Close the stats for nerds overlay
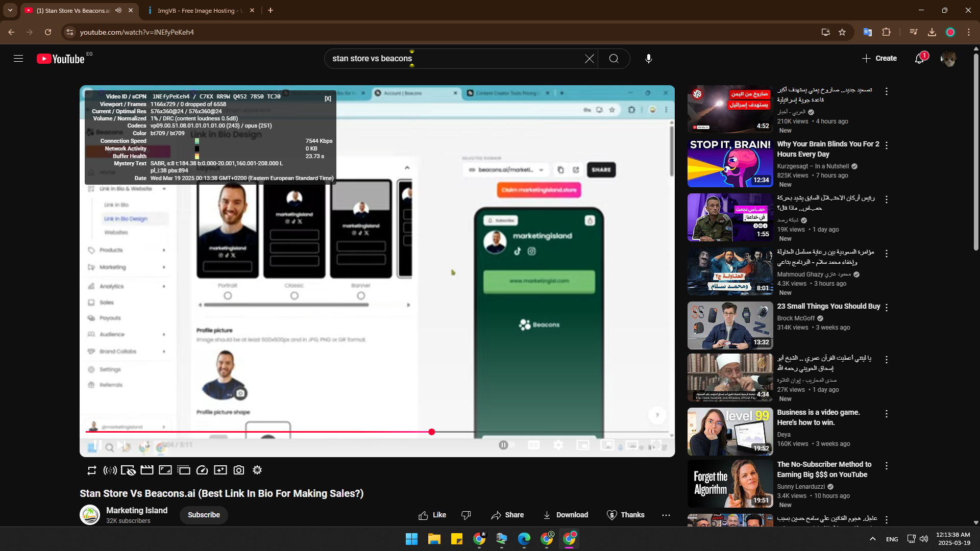Screen dimensions: 980x551 [x=328, y=98]
